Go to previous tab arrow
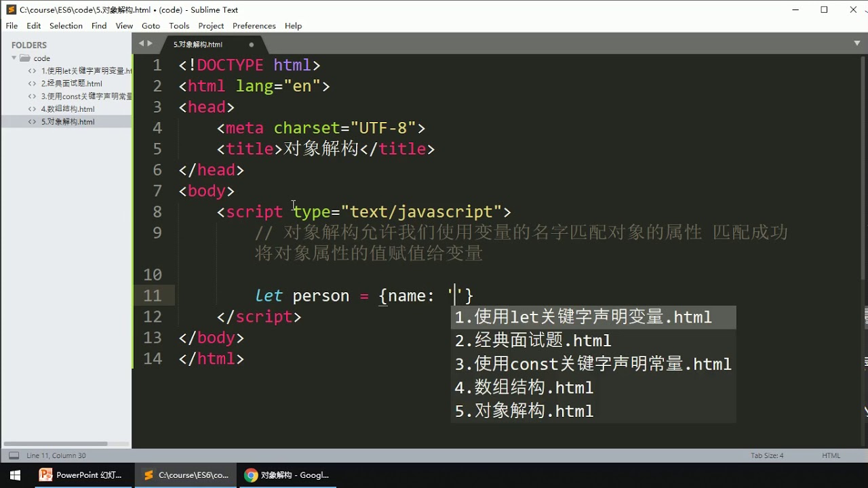The height and width of the screenshot is (488, 868). [x=140, y=43]
